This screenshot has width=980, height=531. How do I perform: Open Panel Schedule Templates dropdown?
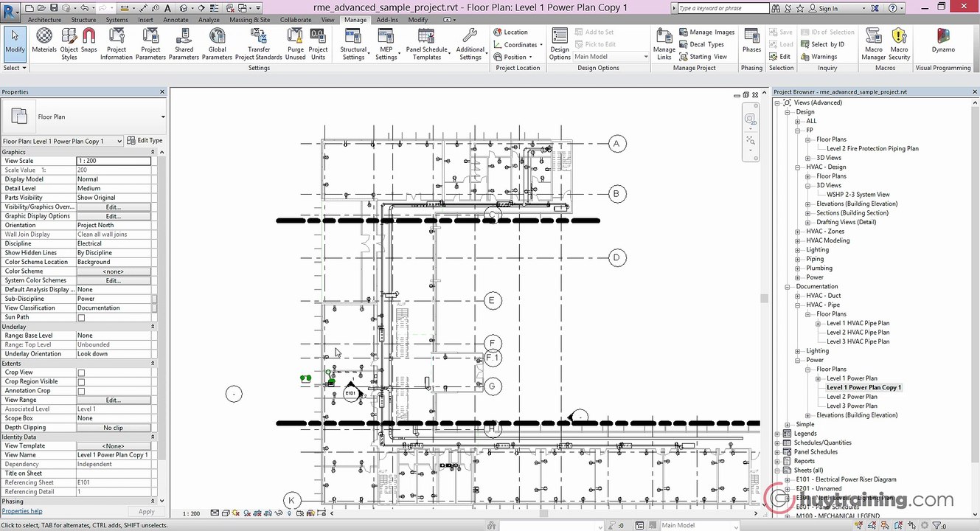[426, 44]
